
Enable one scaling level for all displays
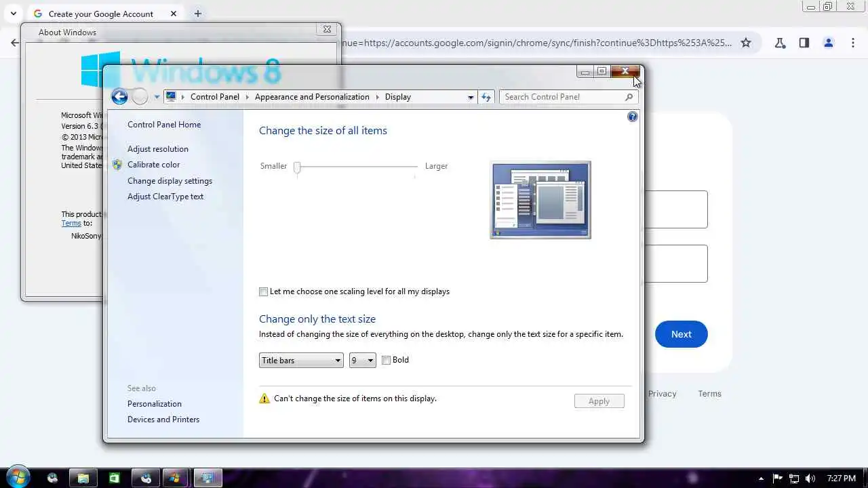point(263,292)
